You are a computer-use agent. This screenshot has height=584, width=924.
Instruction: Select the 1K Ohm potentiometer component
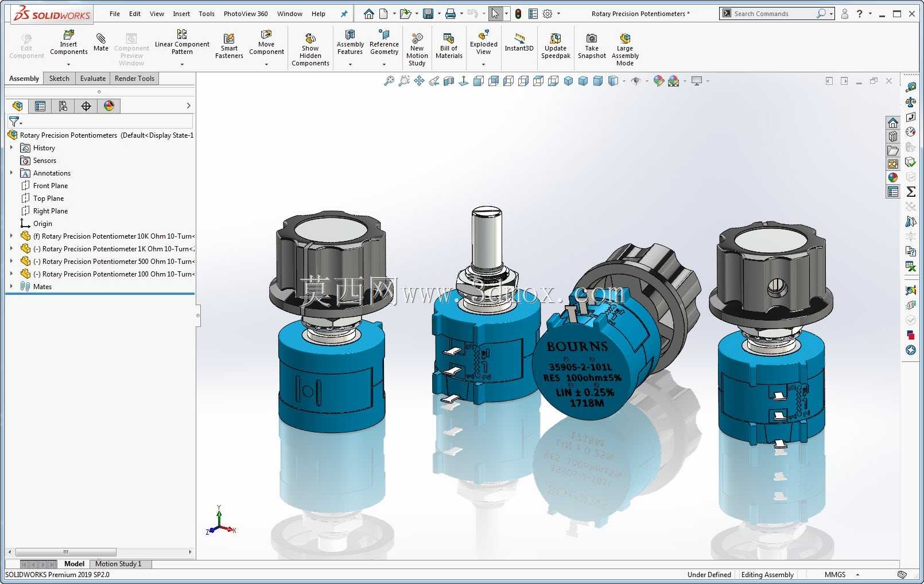(x=113, y=249)
